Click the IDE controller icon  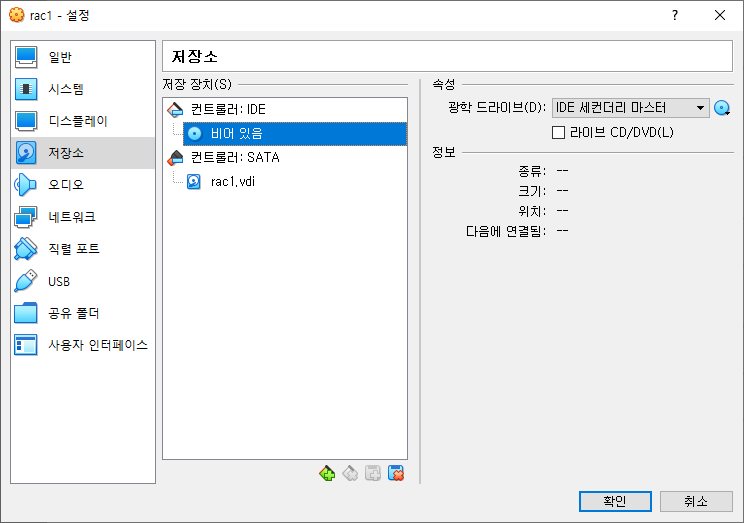click(x=175, y=110)
